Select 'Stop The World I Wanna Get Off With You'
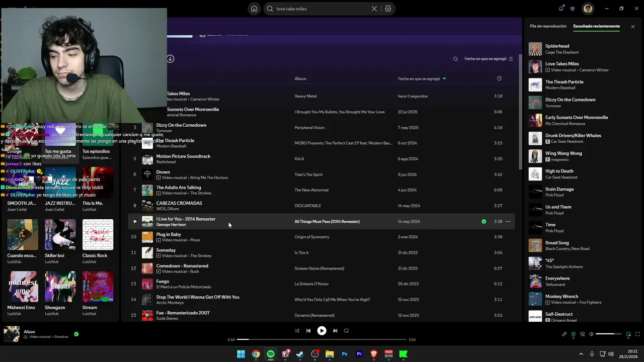Viewport: 644px width, 362px height. (198, 297)
